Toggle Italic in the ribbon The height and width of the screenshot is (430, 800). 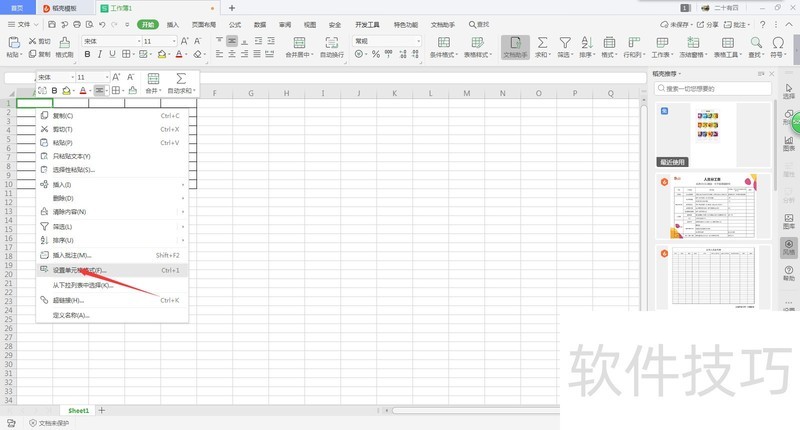100,54
